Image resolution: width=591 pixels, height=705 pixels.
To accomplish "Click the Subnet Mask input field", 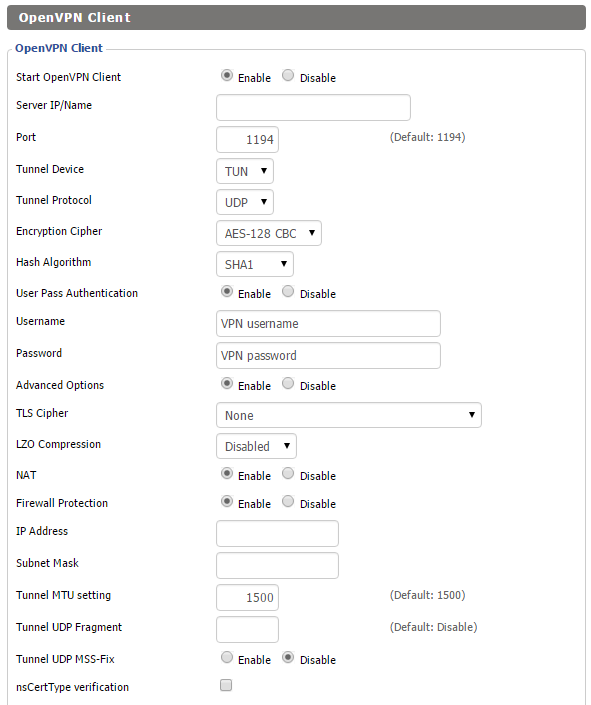I will [278, 566].
